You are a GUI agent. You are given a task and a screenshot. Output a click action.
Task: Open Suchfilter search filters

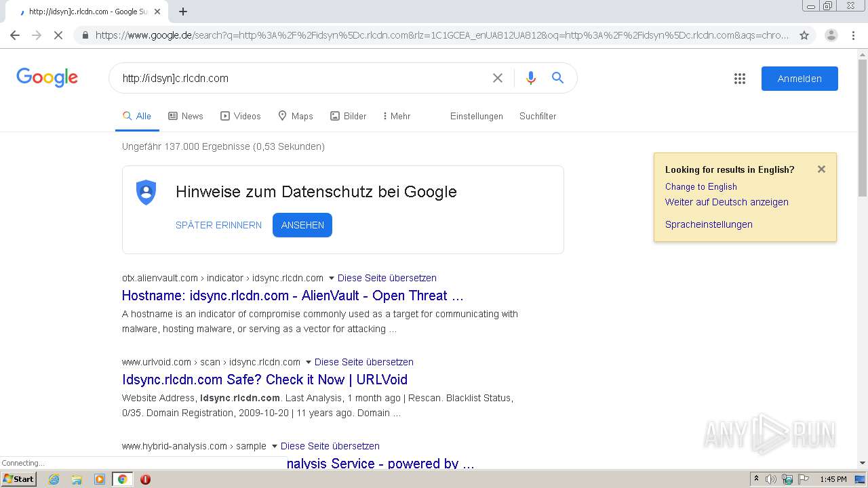pos(538,116)
